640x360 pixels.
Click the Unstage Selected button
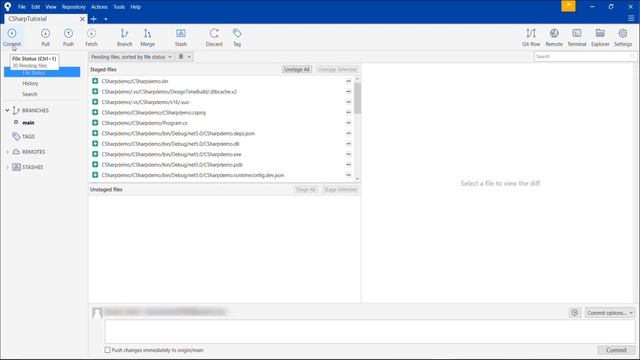pos(337,69)
